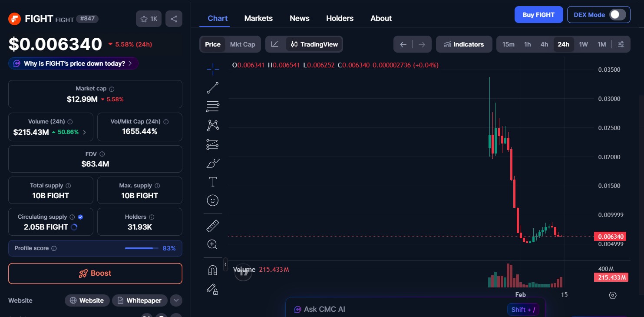
Task: Click the Profile score progress bar
Action: [x=142, y=248]
